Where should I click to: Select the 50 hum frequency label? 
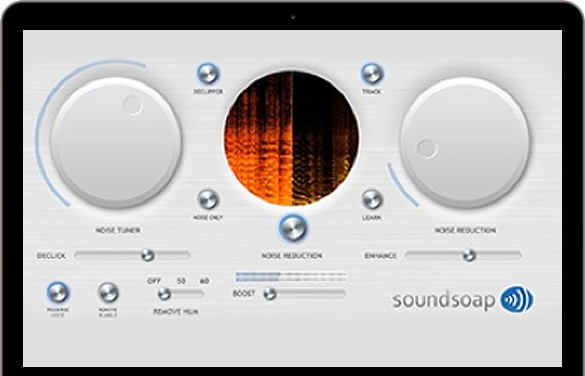(181, 281)
